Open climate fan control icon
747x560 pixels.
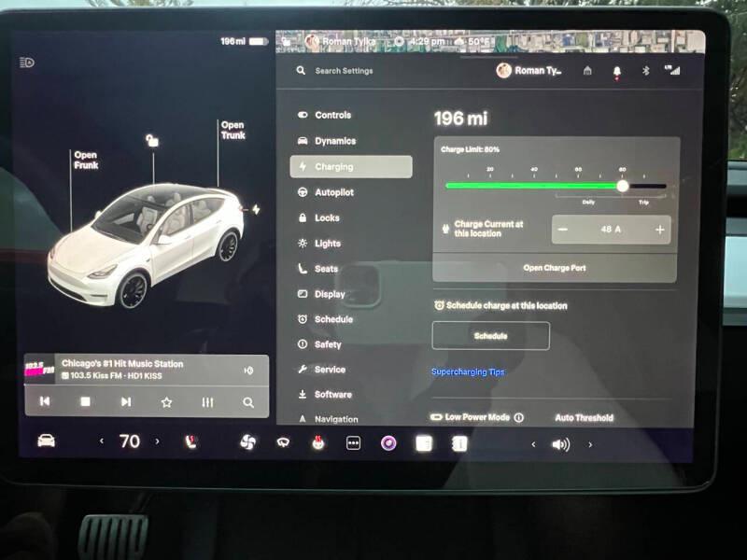coord(247,442)
